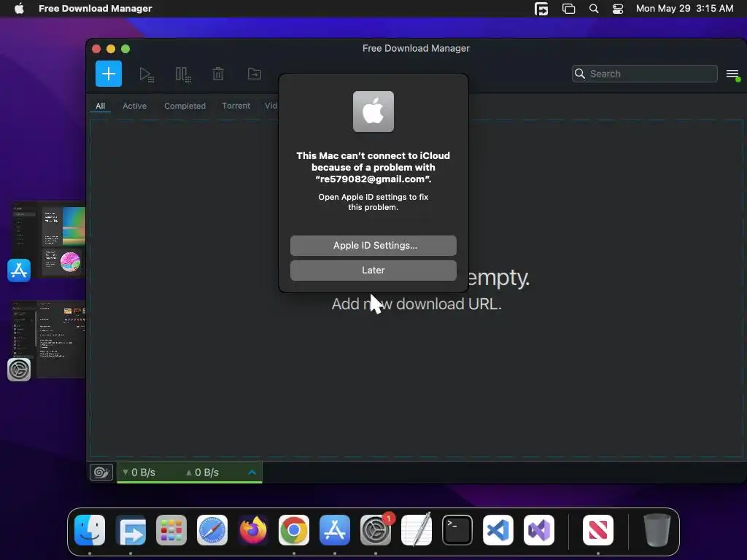Launch Safari from the Dock
747x560 pixels.
point(212,530)
